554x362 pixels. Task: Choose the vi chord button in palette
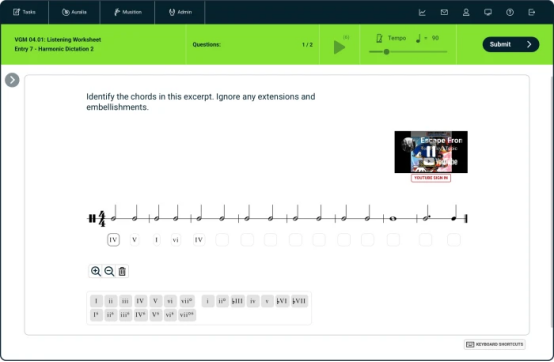tap(170, 301)
